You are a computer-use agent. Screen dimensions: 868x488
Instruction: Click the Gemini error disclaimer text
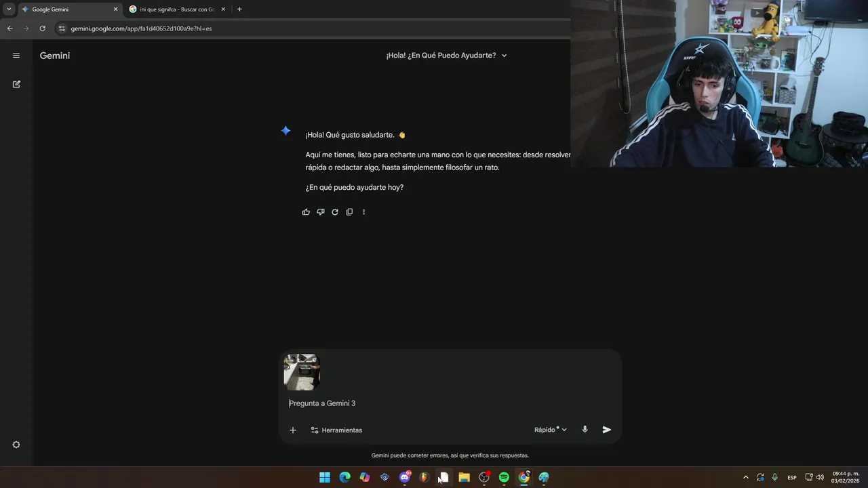click(450, 455)
